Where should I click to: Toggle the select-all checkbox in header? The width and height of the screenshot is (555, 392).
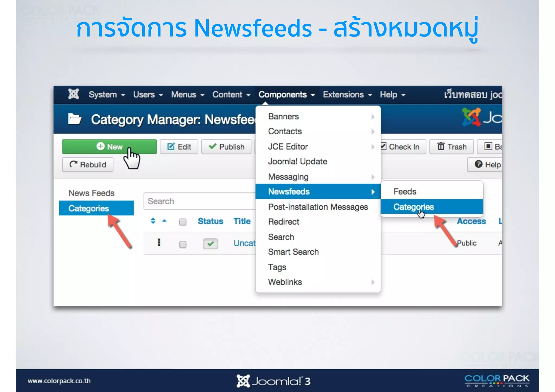point(183,222)
